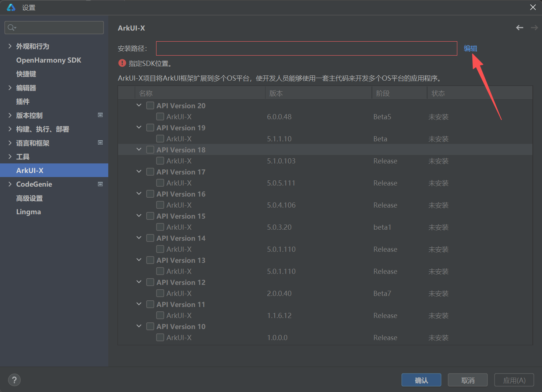Image resolution: width=542 pixels, height=392 pixels.
Task: Click version value 5.0.3.20
Action: point(279,227)
